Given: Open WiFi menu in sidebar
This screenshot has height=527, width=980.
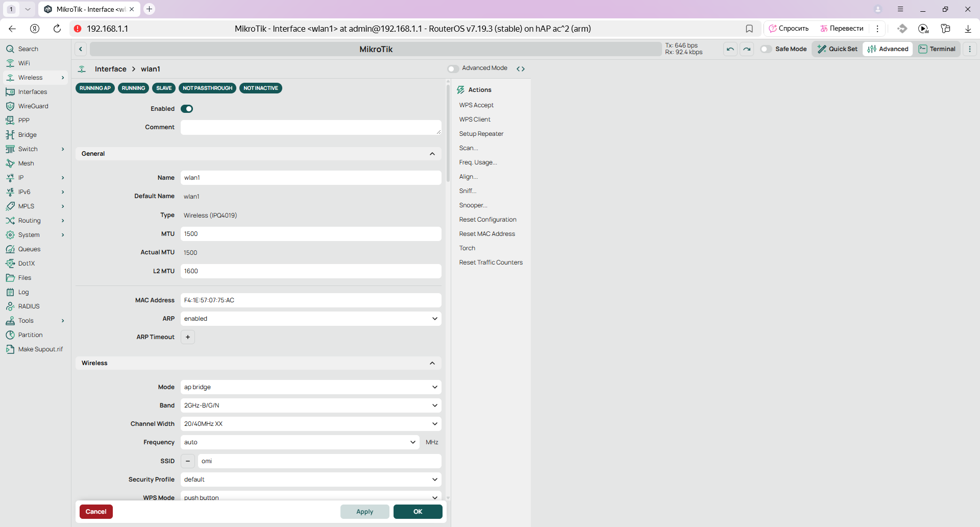Looking at the screenshot, I should point(35,63).
